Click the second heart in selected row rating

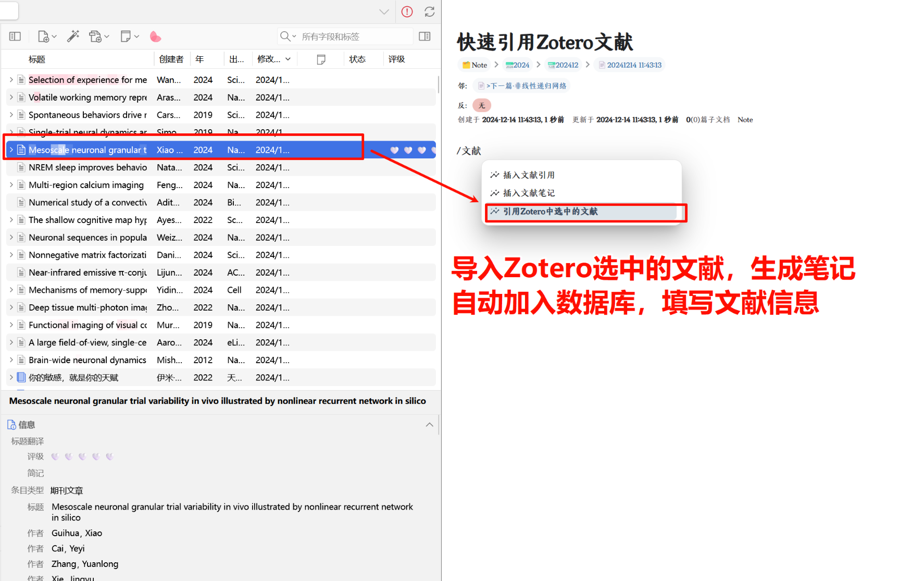pyautogui.click(x=408, y=150)
